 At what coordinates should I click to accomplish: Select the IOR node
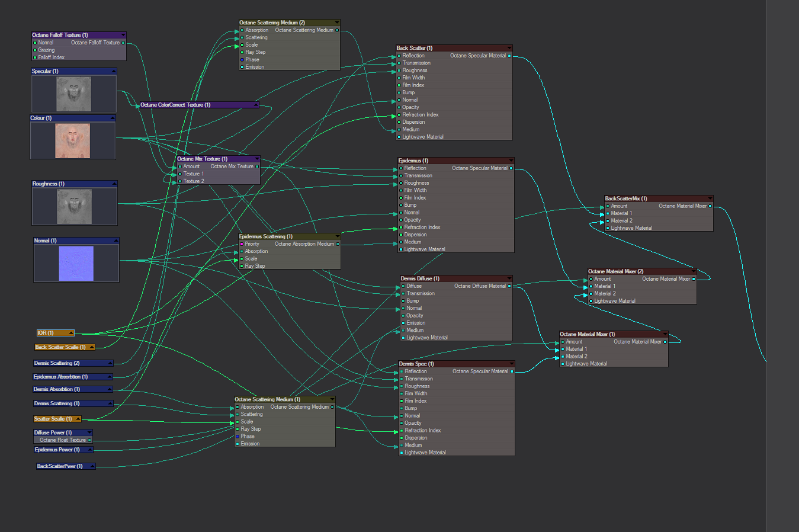click(56, 333)
